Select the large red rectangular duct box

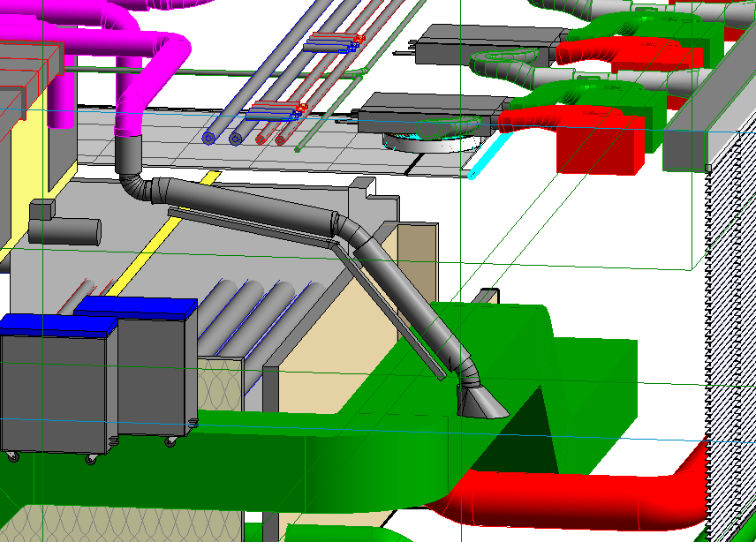(601, 145)
